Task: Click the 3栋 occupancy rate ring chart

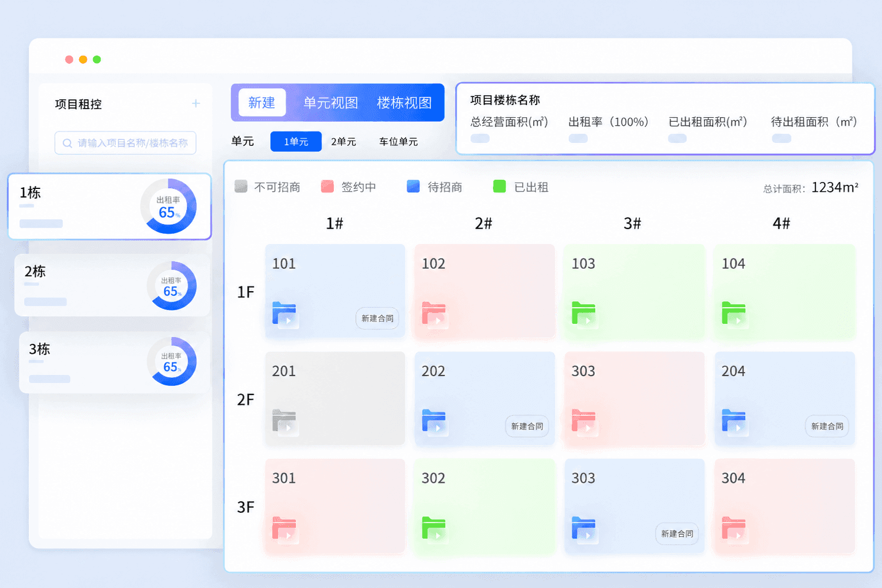Action: [172, 361]
